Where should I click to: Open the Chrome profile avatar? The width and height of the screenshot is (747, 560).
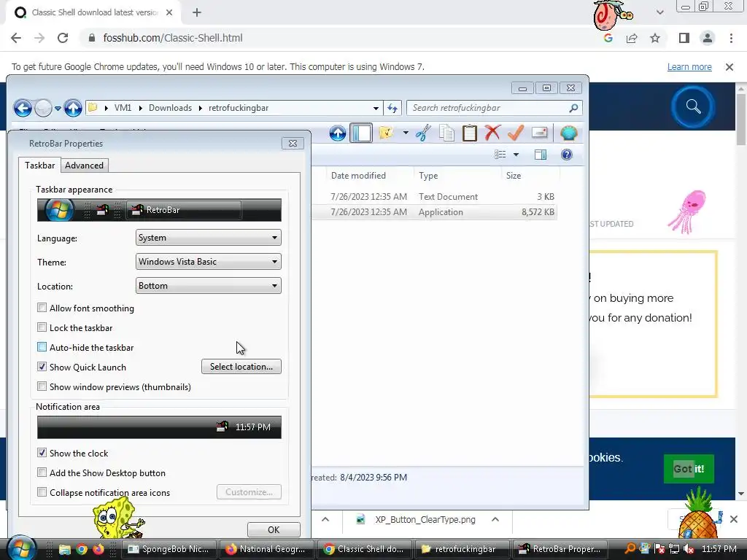click(x=708, y=38)
